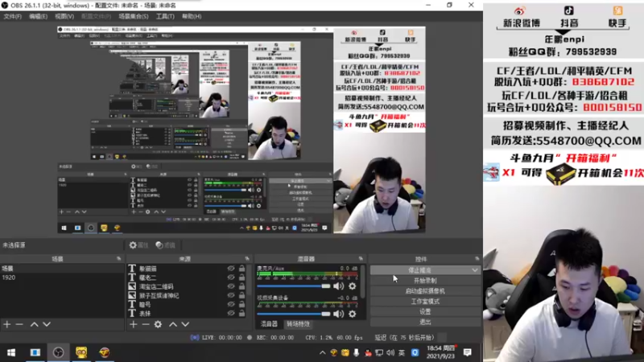644x362 pixels.
Task: Remove the selected source with the minus icon
Action: pyautogui.click(x=146, y=324)
